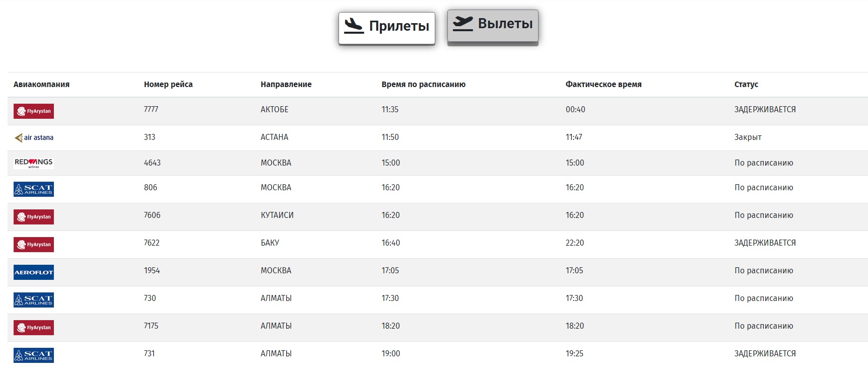The width and height of the screenshot is (868, 379).
Task: Click the Aeroflot logo for flight 1954
Action: 34,272
